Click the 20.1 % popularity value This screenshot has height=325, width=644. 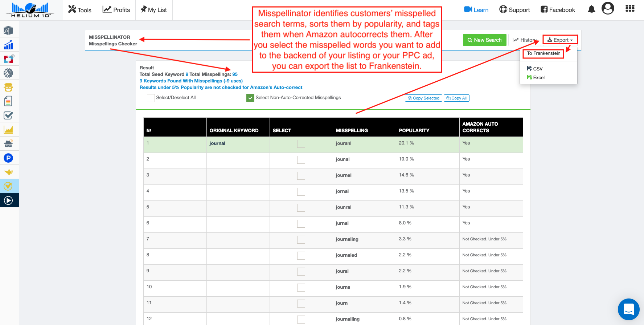tap(406, 143)
